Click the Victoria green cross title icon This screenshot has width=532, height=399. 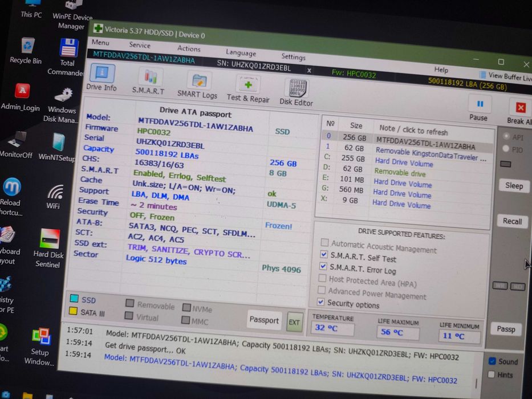point(98,28)
